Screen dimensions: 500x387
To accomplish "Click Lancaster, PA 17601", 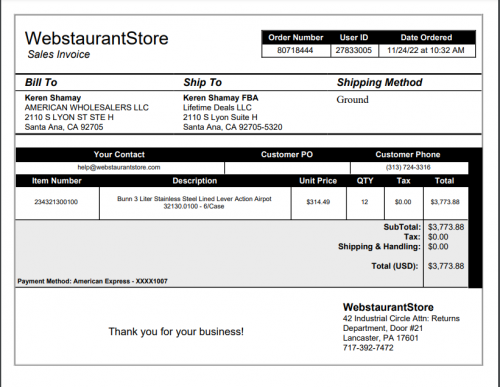I will pyautogui.click(x=381, y=338).
